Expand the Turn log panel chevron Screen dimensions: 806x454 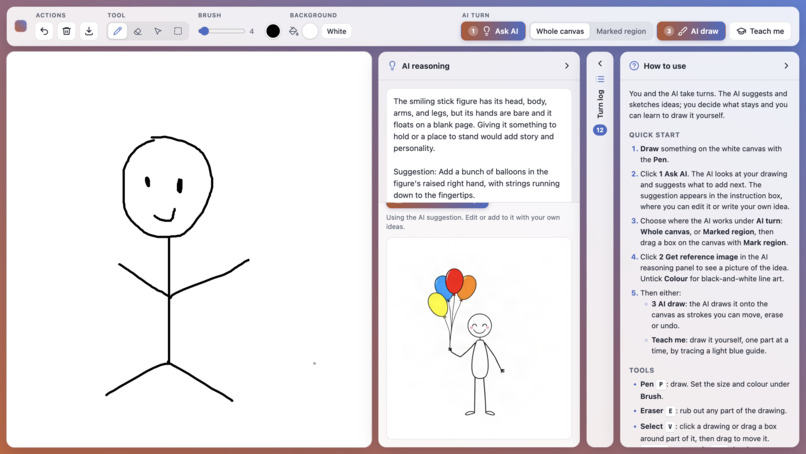(600, 63)
